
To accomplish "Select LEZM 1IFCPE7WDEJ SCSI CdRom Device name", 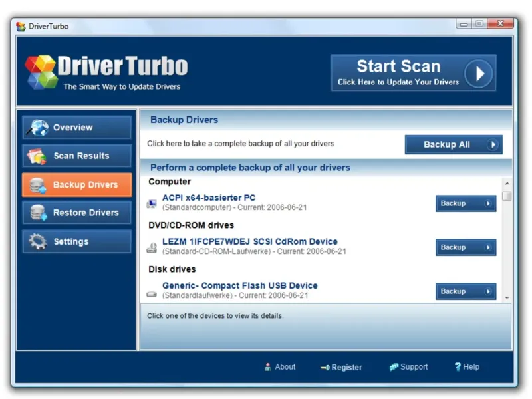I will pyautogui.click(x=250, y=241).
